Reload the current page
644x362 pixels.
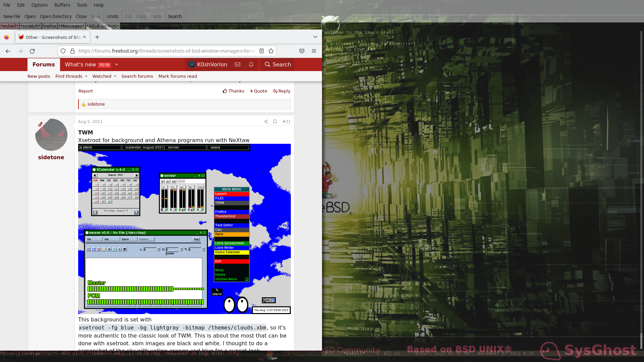pyautogui.click(x=32, y=51)
